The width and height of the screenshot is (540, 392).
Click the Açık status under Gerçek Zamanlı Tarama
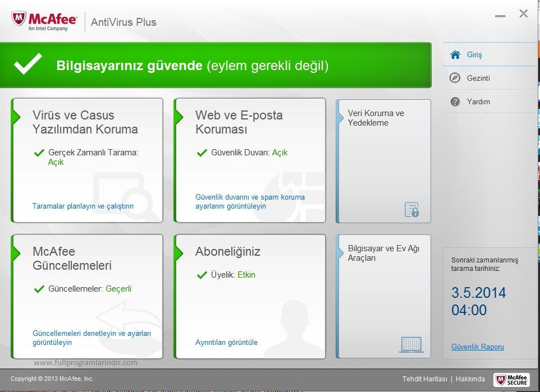coord(56,162)
